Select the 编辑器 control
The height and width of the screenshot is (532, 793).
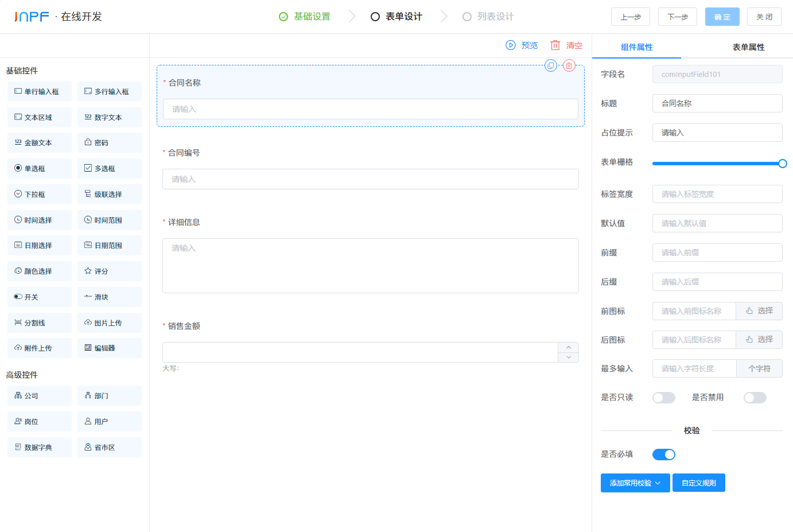pos(109,348)
